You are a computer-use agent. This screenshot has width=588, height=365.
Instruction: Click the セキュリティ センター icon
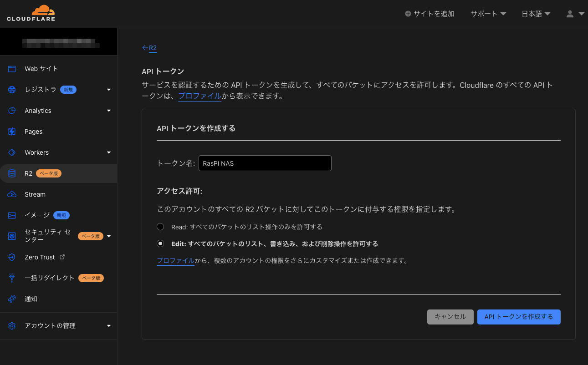(x=12, y=236)
